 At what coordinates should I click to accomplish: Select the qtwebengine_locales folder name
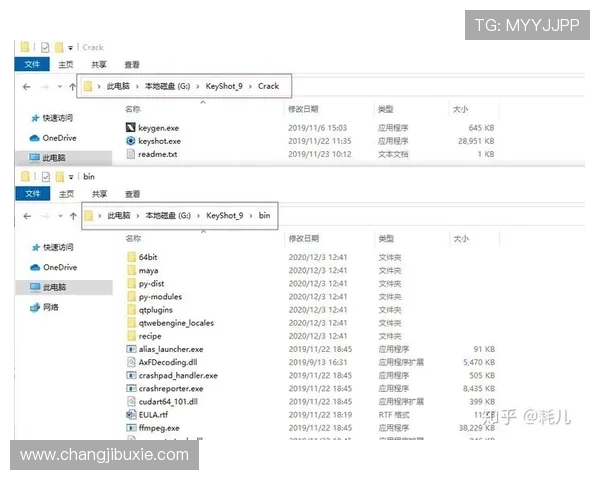176,323
